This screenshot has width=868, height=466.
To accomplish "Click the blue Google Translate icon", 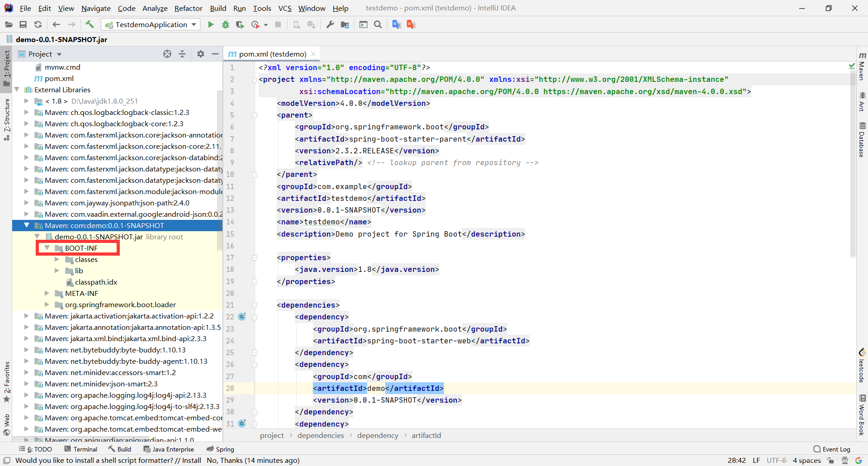I will [x=396, y=25].
